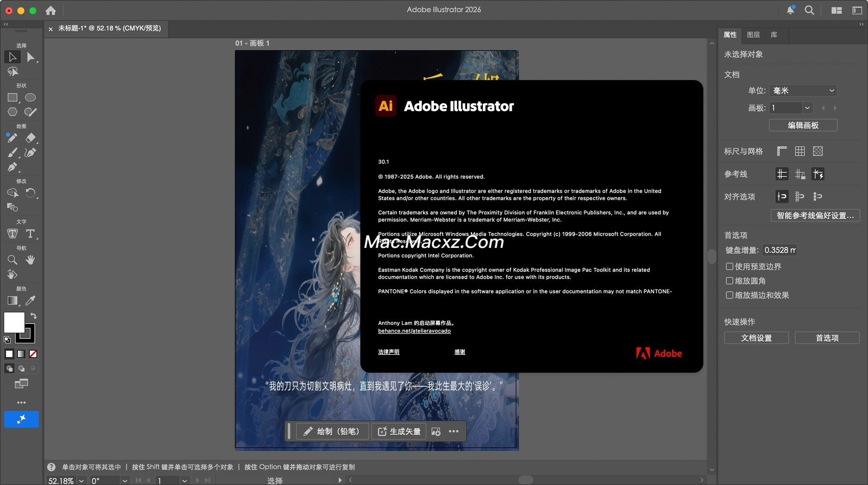Activate the Type tool
The width and height of the screenshot is (868, 485).
[30, 233]
